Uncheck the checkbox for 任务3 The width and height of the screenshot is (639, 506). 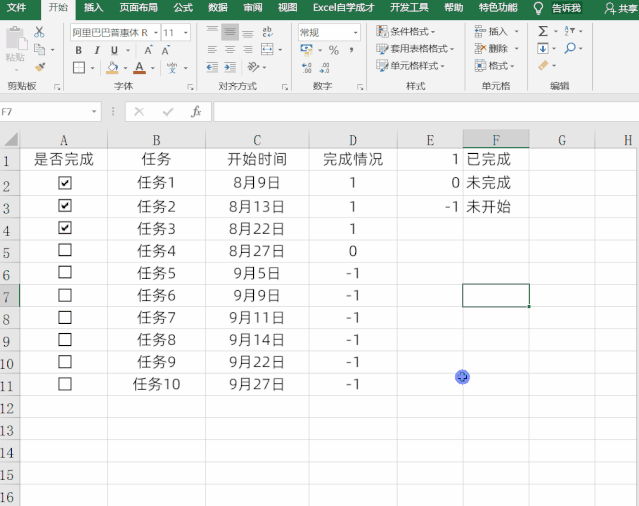coord(65,227)
